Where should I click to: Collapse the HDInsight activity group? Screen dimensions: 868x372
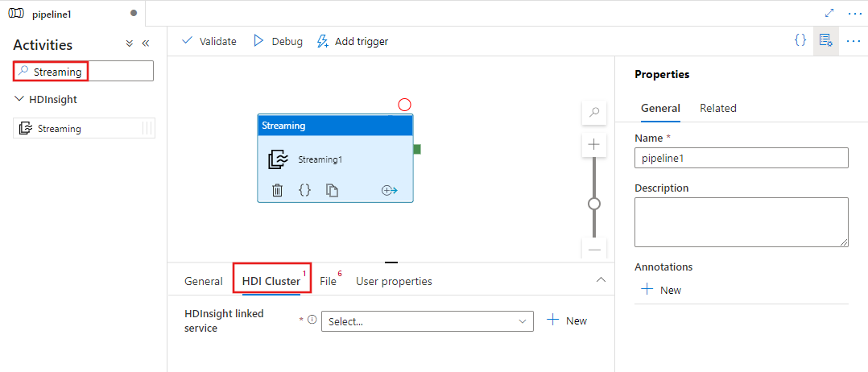point(19,100)
